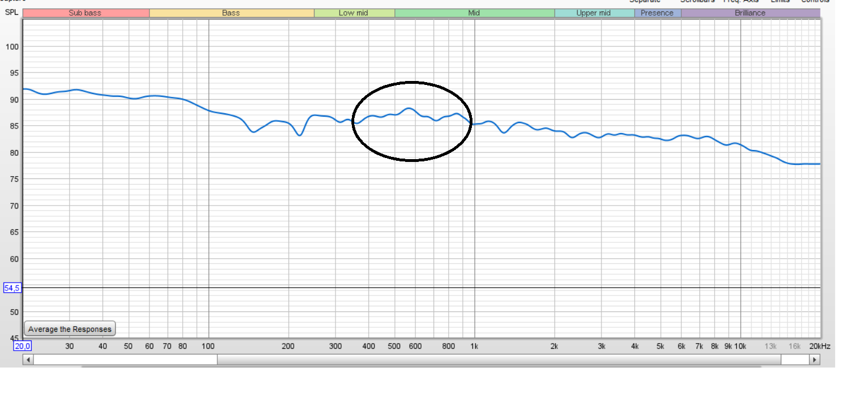
Task: Select the 20,0 frequency start box
Action: [x=23, y=346]
